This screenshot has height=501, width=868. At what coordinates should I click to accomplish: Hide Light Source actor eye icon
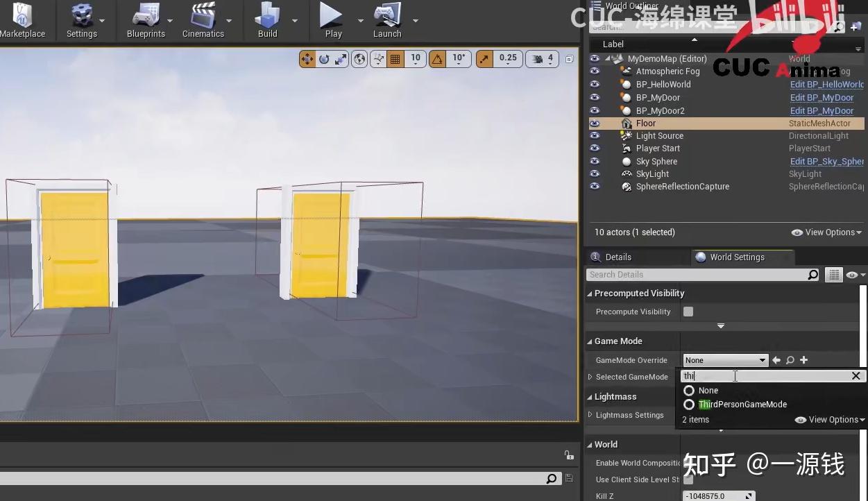pos(595,136)
